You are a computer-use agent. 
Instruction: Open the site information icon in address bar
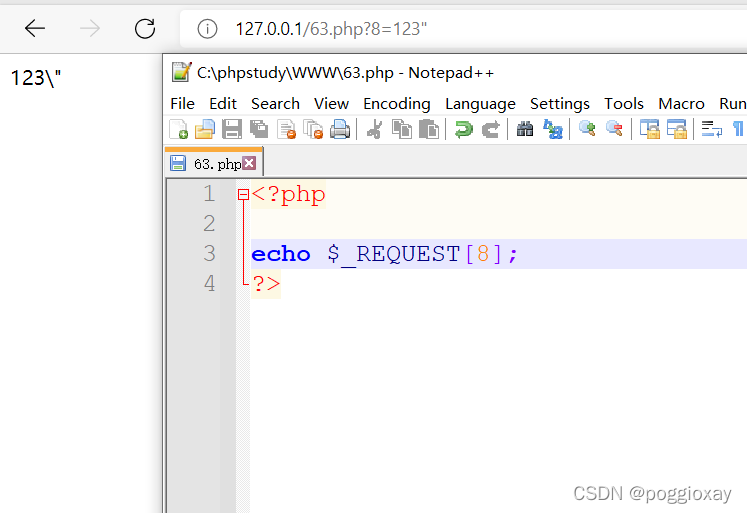207,29
